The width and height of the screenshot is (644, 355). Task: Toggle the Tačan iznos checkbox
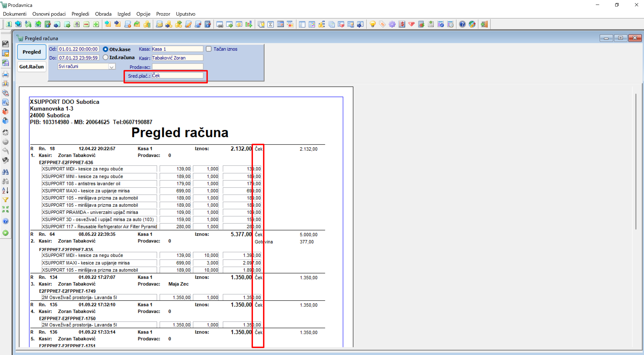pos(209,49)
